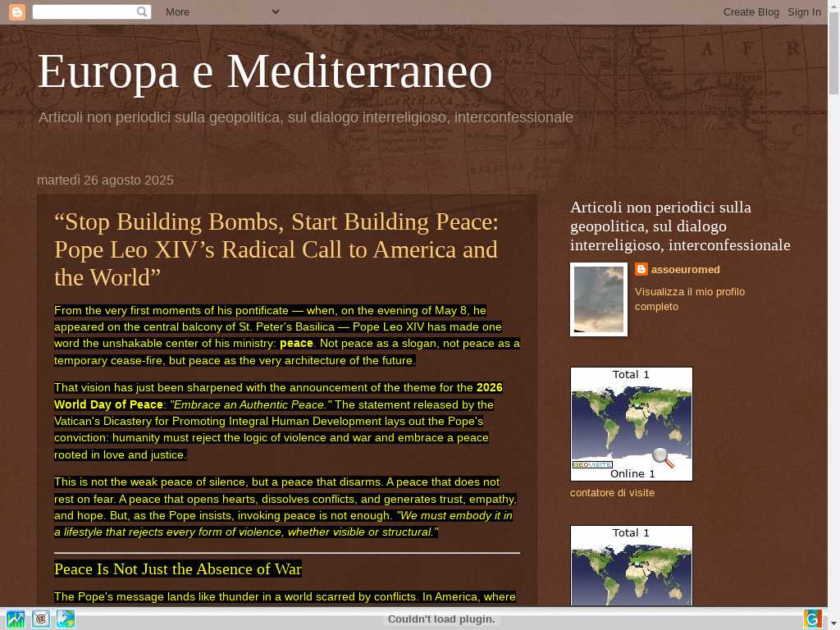Open the assoeuromed profile name link

[685, 269]
